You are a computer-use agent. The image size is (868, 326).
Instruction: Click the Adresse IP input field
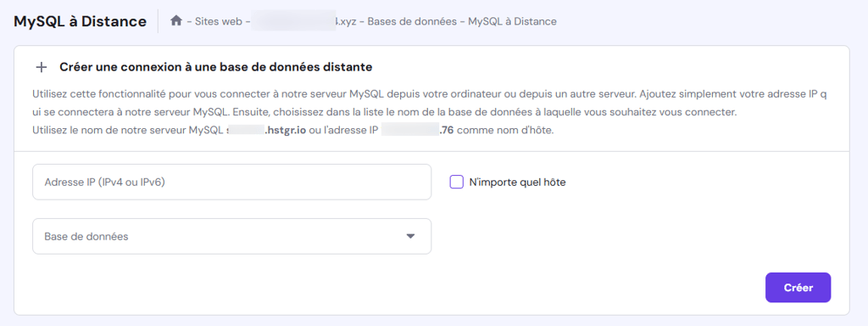tap(232, 182)
